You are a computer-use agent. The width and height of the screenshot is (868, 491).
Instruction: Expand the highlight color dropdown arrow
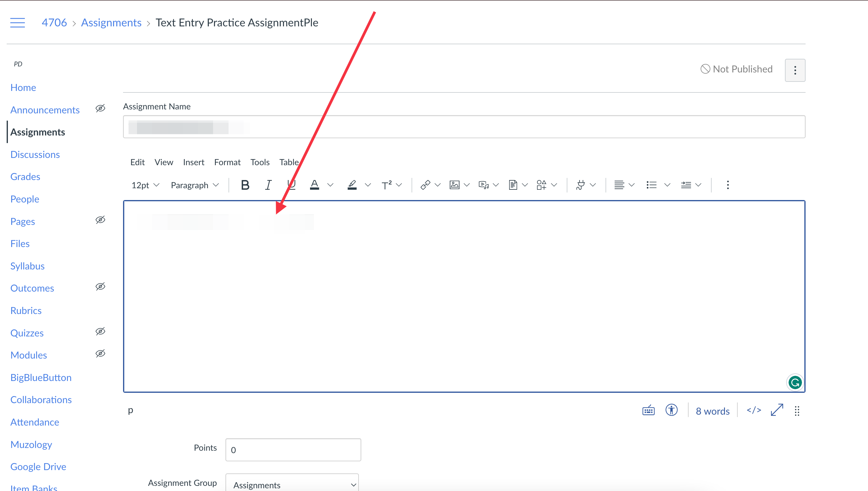click(368, 185)
